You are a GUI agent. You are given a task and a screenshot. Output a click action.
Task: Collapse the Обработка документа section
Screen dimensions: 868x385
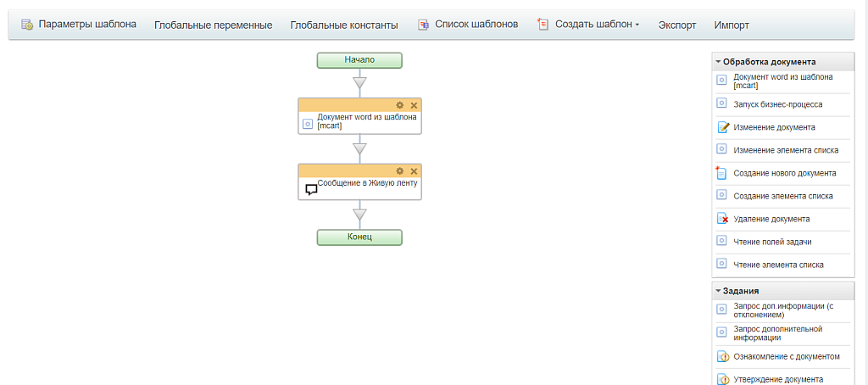pyautogui.click(x=718, y=62)
